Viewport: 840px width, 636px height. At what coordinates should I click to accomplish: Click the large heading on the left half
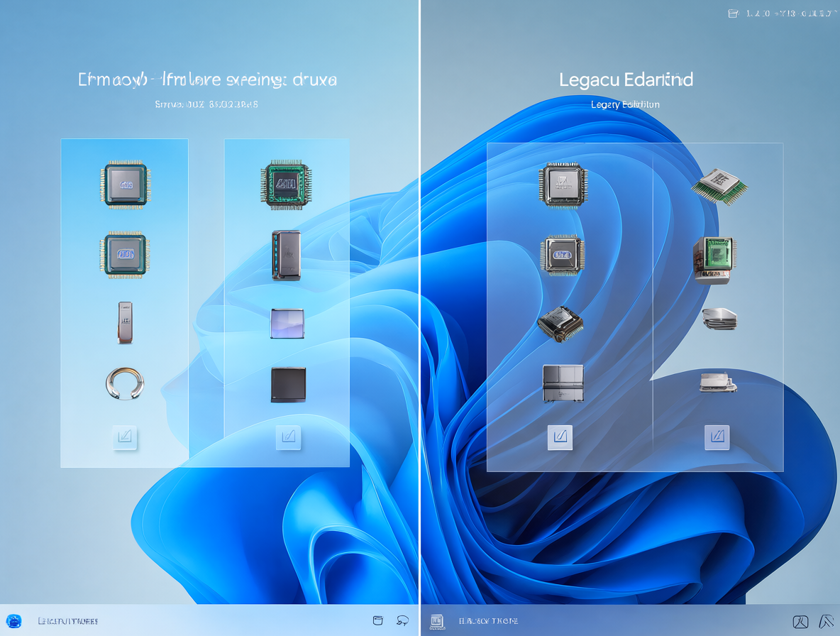tap(207, 79)
